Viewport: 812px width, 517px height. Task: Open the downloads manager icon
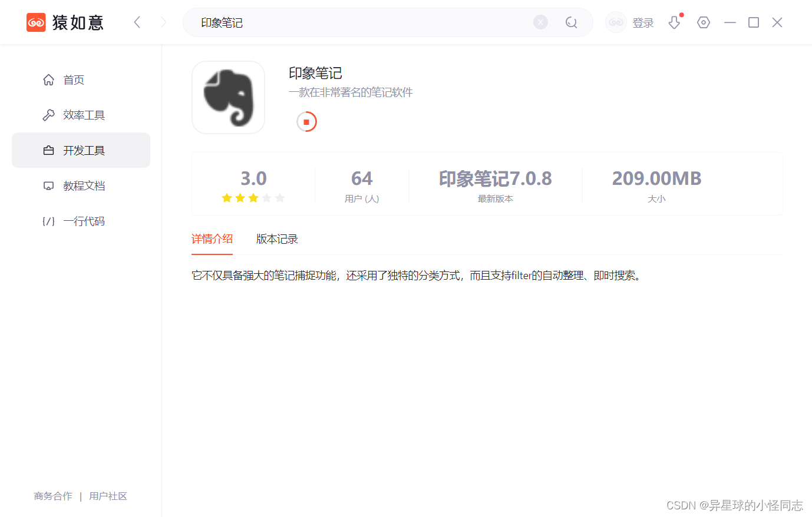675,22
